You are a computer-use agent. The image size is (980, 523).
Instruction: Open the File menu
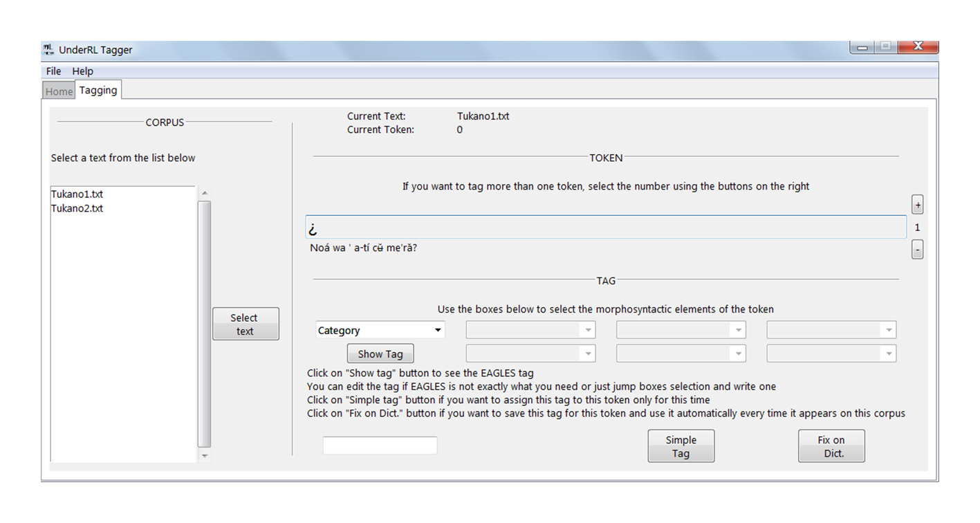pos(53,71)
